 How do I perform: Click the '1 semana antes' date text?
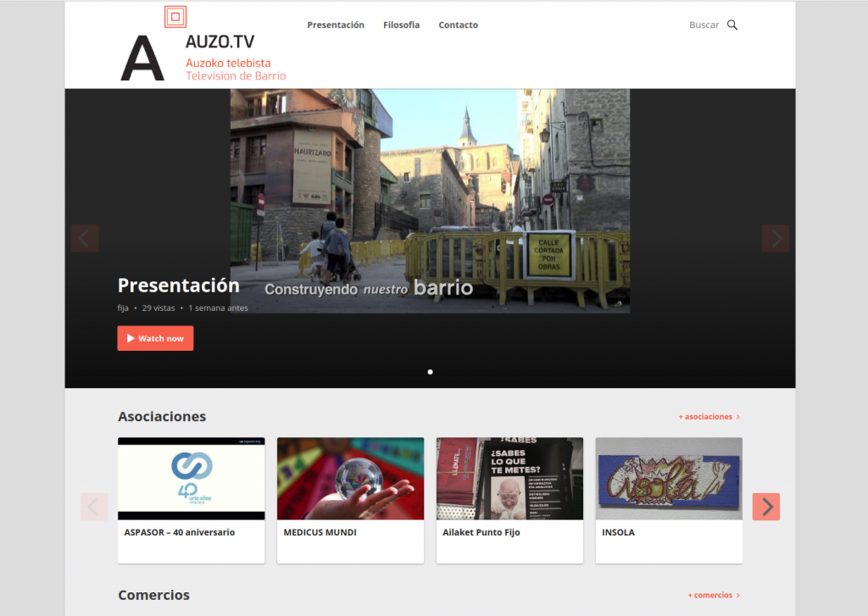[x=218, y=308]
